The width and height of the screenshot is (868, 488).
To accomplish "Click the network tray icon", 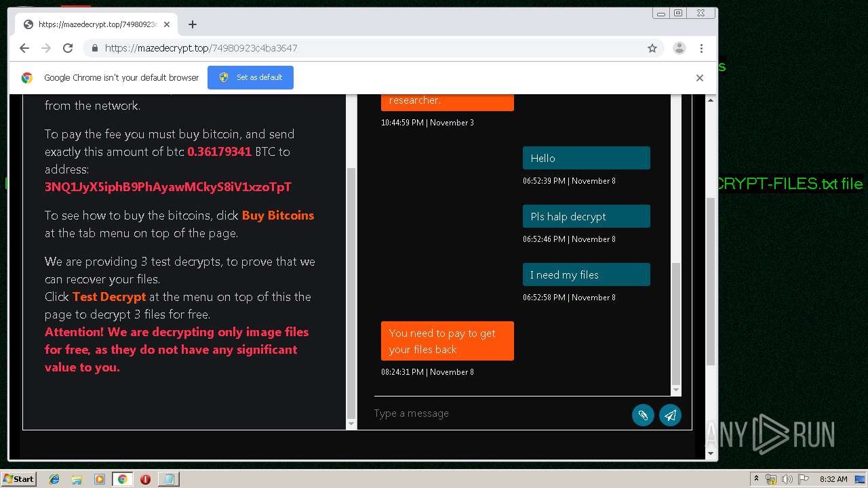I will point(771,479).
